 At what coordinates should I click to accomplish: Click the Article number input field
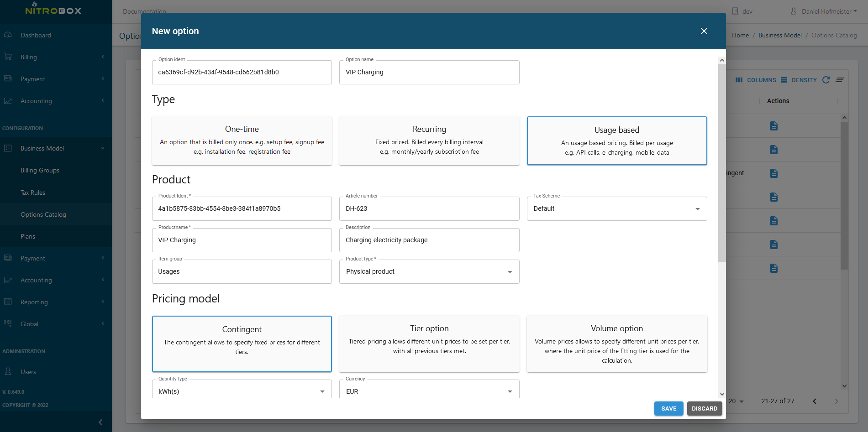pyautogui.click(x=429, y=208)
